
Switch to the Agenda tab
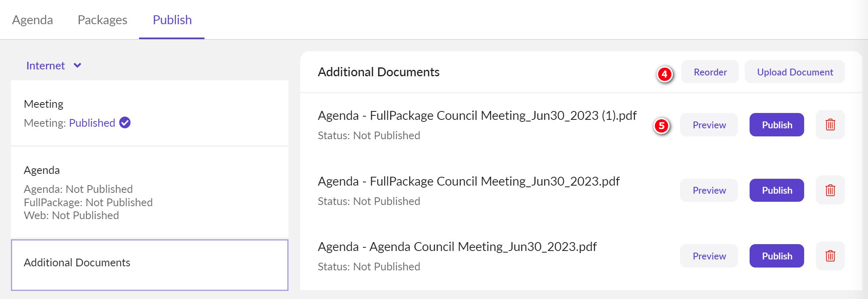(x=33, y=20)
